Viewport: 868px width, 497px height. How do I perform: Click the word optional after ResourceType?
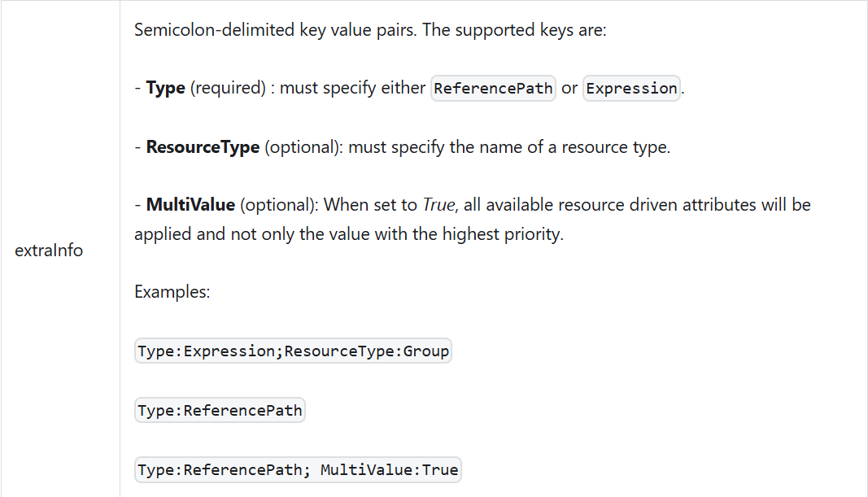coord(302,146)
